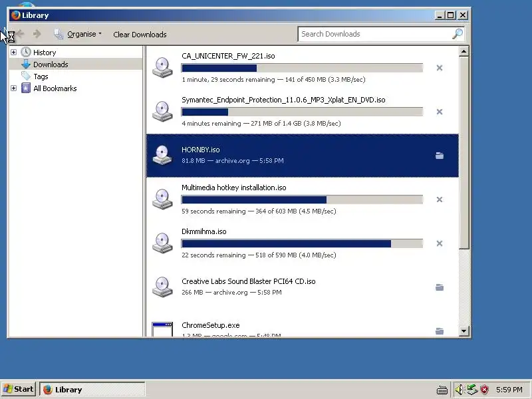Select Downloads in the sidebar
This screenshot has height=399, width=532.
coord(51,64)
